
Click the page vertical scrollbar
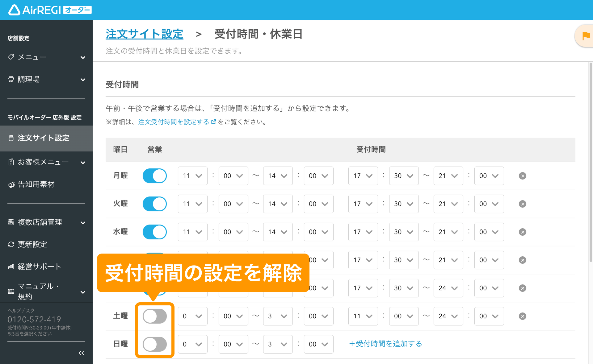coord(591,162)
